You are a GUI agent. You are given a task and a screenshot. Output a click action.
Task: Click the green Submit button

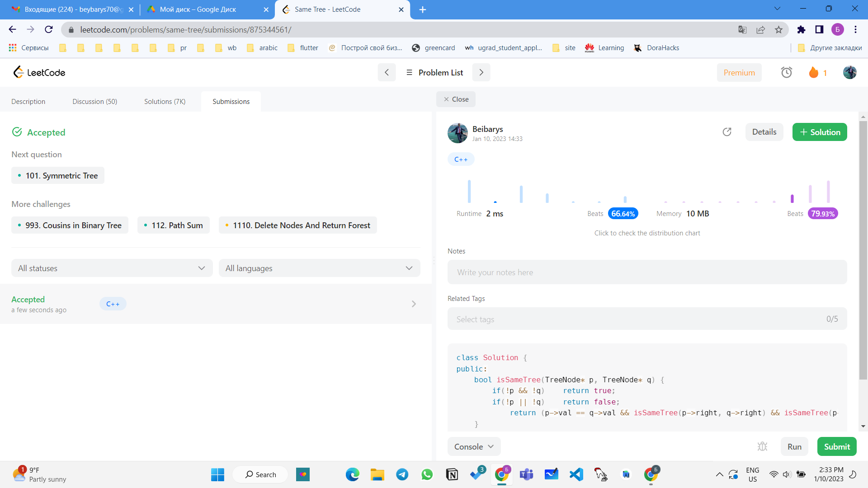tap(836, 446)
